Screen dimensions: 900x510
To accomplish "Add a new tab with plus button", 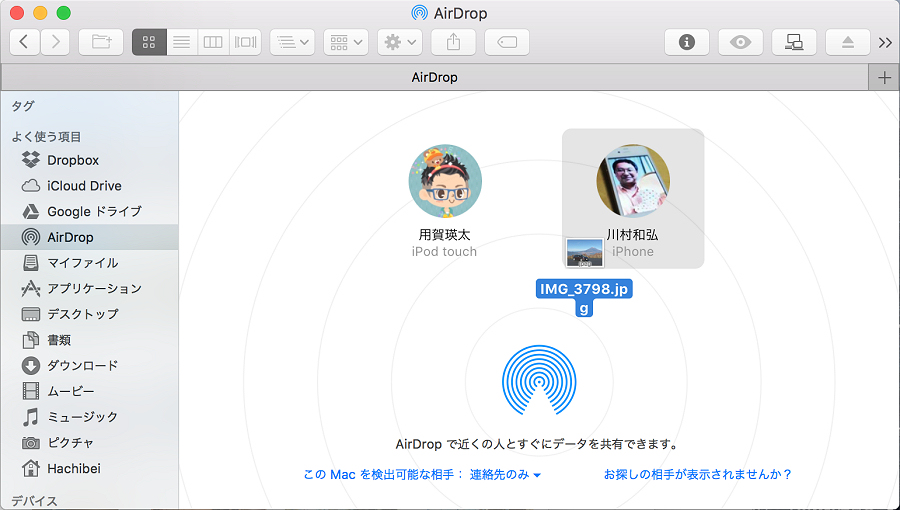I will coord(884,77).
